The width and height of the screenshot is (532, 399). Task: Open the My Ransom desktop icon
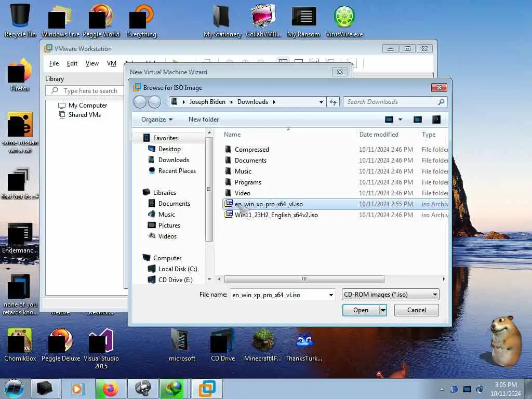point(303,20)
